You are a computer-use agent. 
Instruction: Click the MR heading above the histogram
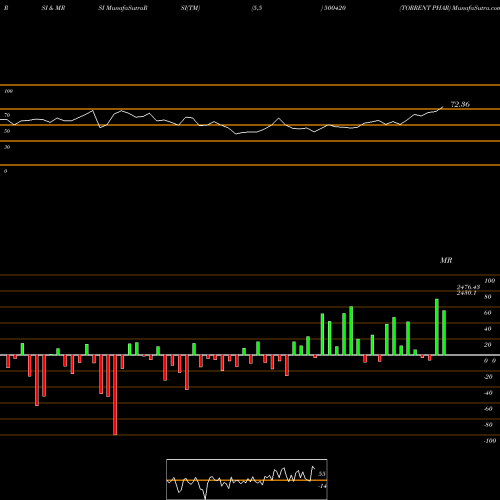click(x=446, y=260)
